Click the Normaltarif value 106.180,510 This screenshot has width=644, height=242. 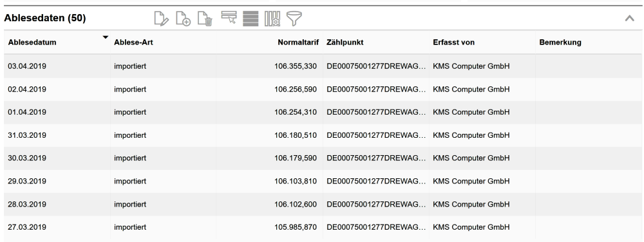(296, 135)
